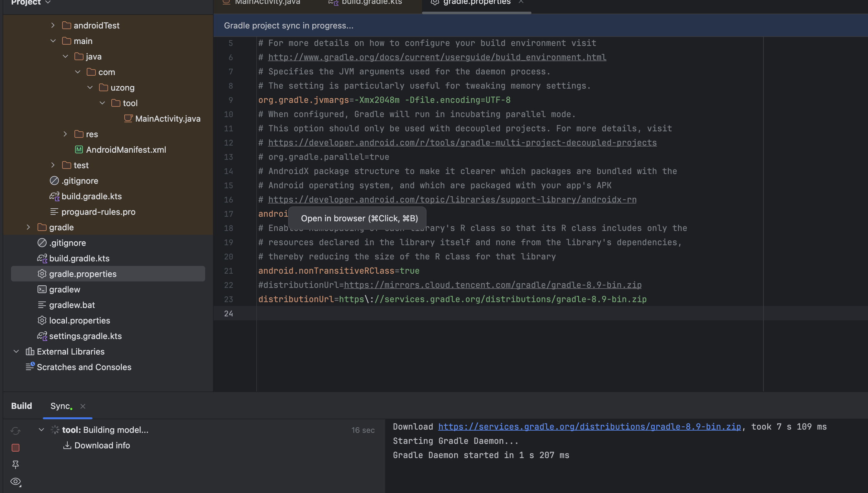Screen dimensions: 868x493
Task: Click the Pin tab icon in Build panel
Action: [x=16, y=465]
